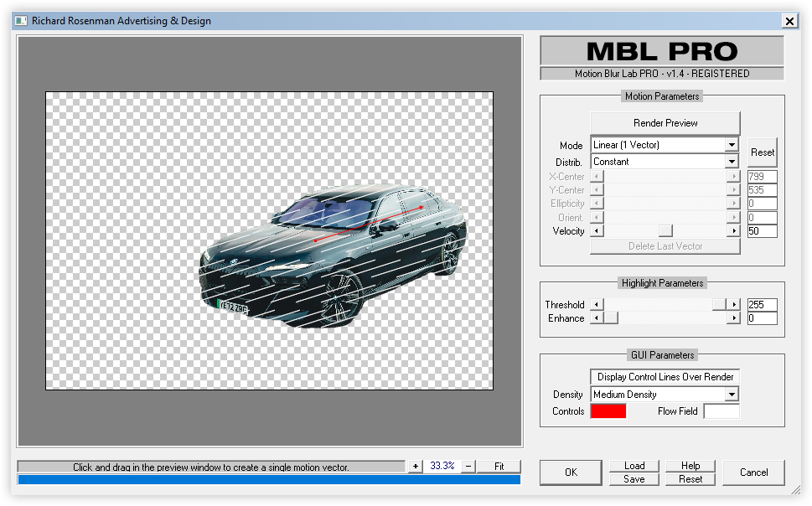Click the Enhance slider left arrow
This screenshot has height=506, width=812.
597,318
